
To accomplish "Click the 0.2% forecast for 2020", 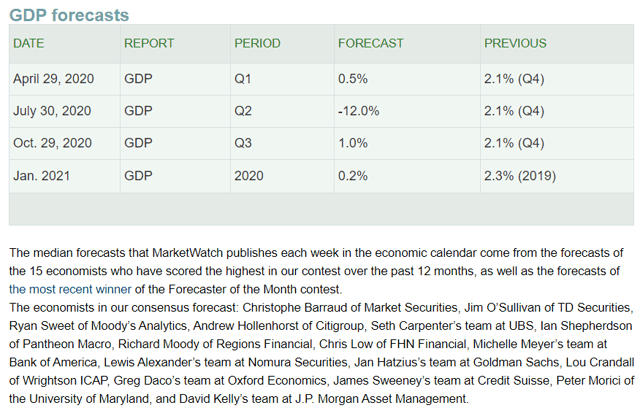I will click(x=353, y=176).
